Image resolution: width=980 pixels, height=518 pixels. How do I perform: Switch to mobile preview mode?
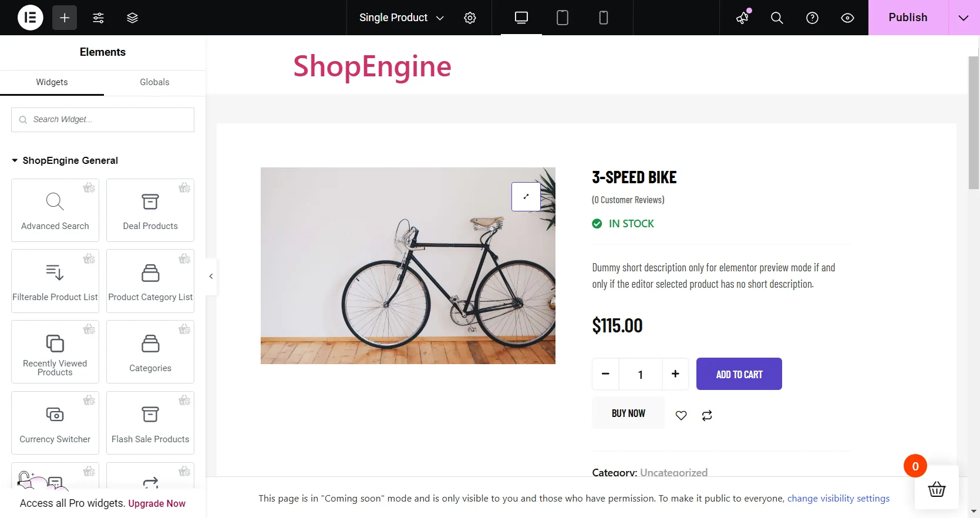(x=603, y=18)
